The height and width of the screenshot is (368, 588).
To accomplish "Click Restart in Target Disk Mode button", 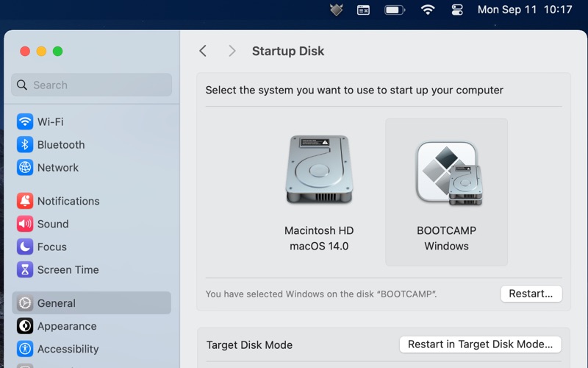I will click(480, 344).
